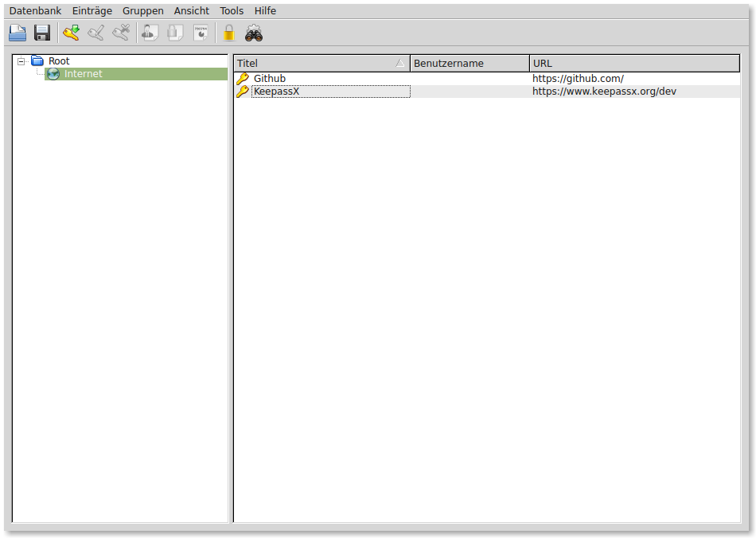Click the key icon of the Github entry
Screen dimensions: 756x538
point(243,79)
